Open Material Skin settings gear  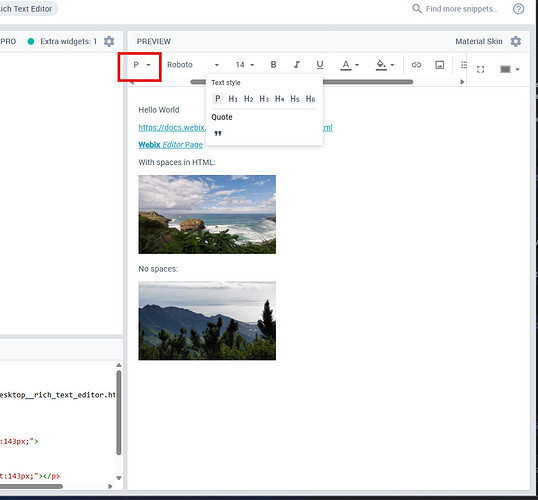pyautogui.click(x=516, y=42)
